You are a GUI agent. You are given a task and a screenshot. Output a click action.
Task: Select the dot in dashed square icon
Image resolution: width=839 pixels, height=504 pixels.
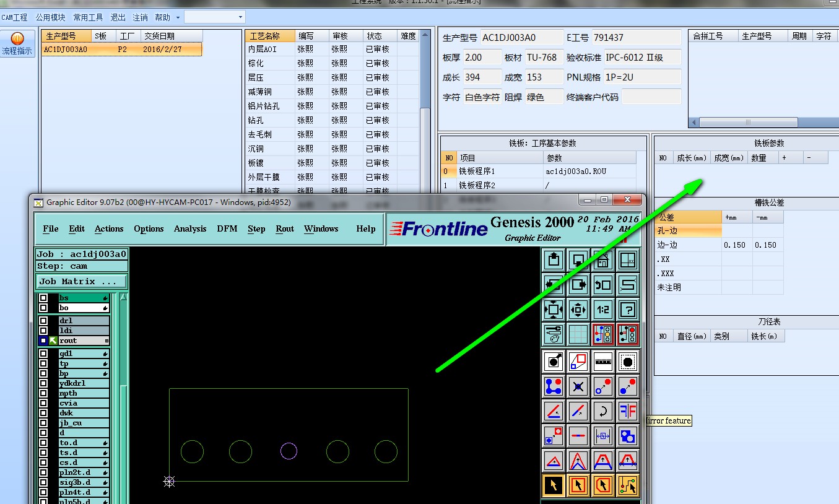tap(627, 361)
